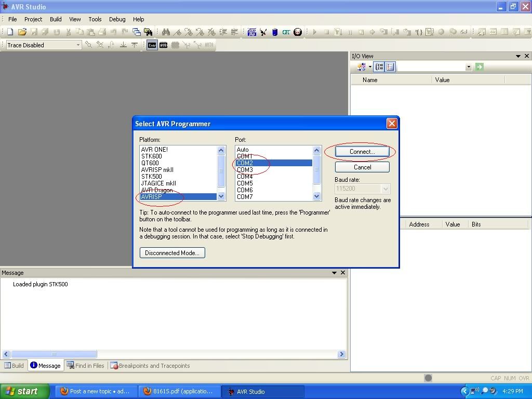Click the grayed-out Save disk icon

click(34, 32)
